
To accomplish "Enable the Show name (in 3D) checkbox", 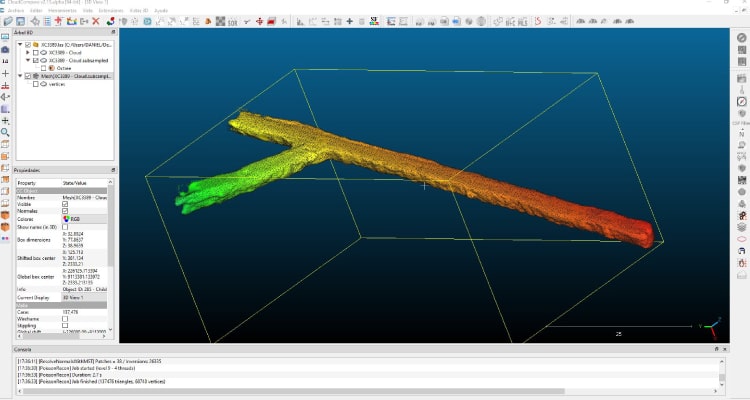I will [x=65, y=227].
